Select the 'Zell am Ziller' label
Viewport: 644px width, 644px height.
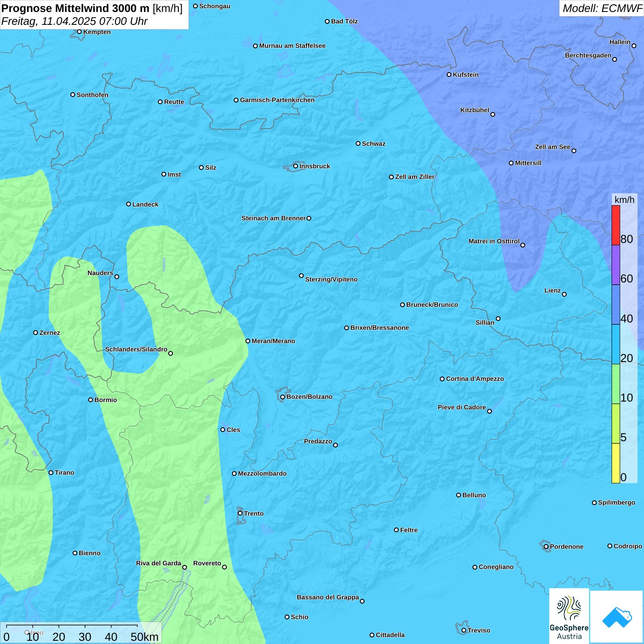[x=415, y=177]
